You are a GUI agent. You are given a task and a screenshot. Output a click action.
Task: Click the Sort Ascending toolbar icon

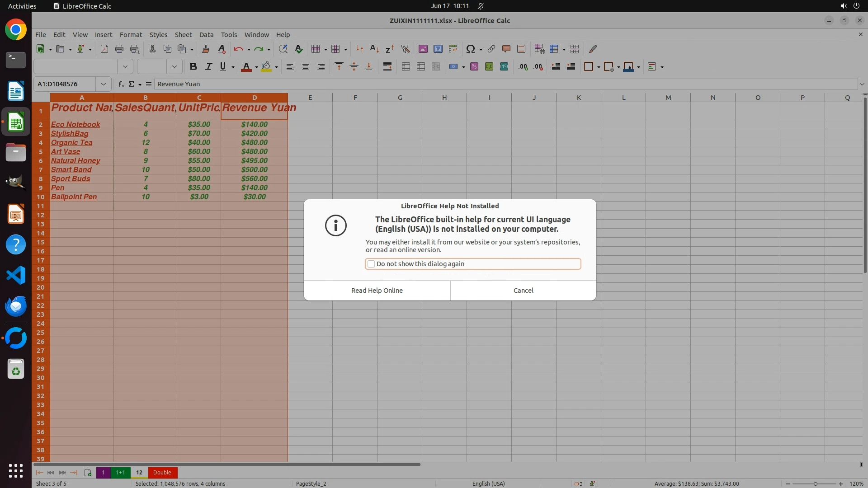(x=374, y=49)
